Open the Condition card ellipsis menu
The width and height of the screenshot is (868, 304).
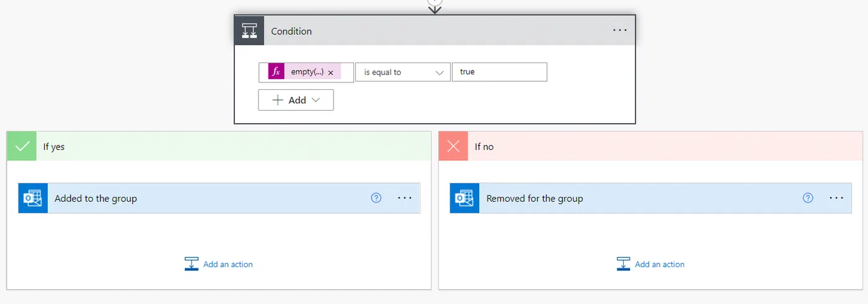[620, 30]
